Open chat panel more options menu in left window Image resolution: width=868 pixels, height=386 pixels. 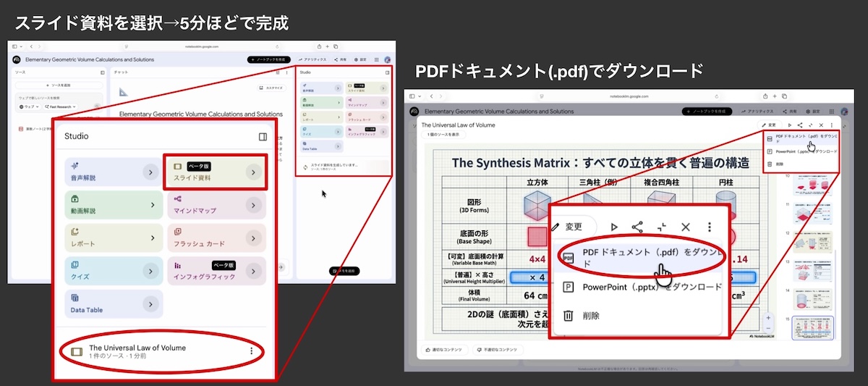click(286, 72)
